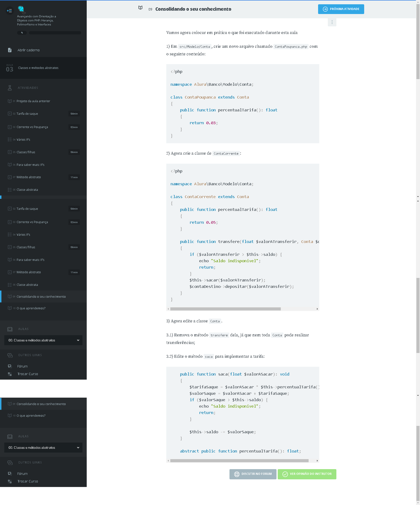Click the Aulas section icon
Viewport: 420px width, 505px height.
(x=10, y=329)
